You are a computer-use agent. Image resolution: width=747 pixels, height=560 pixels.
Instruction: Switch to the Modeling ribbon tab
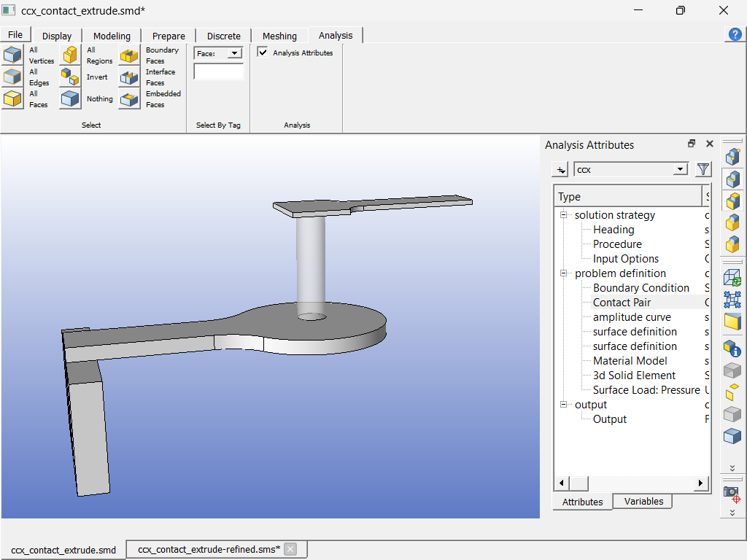tap(112, 36)
